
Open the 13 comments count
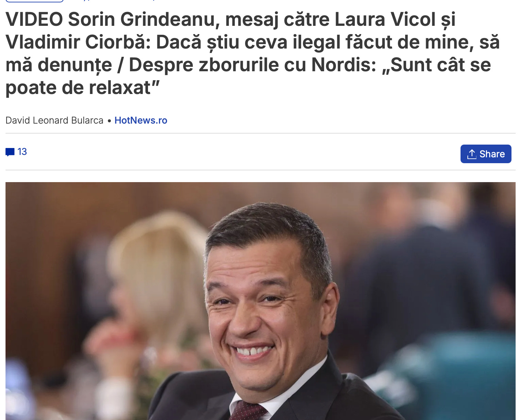[22, 152]
